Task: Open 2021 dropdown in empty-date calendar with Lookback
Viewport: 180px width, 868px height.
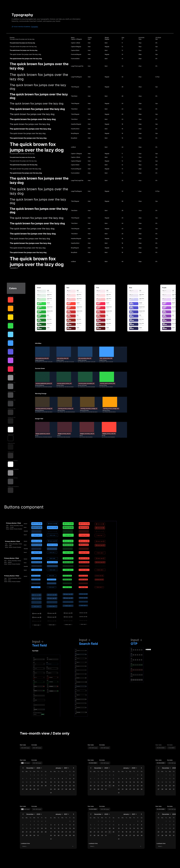Action: 66,814
